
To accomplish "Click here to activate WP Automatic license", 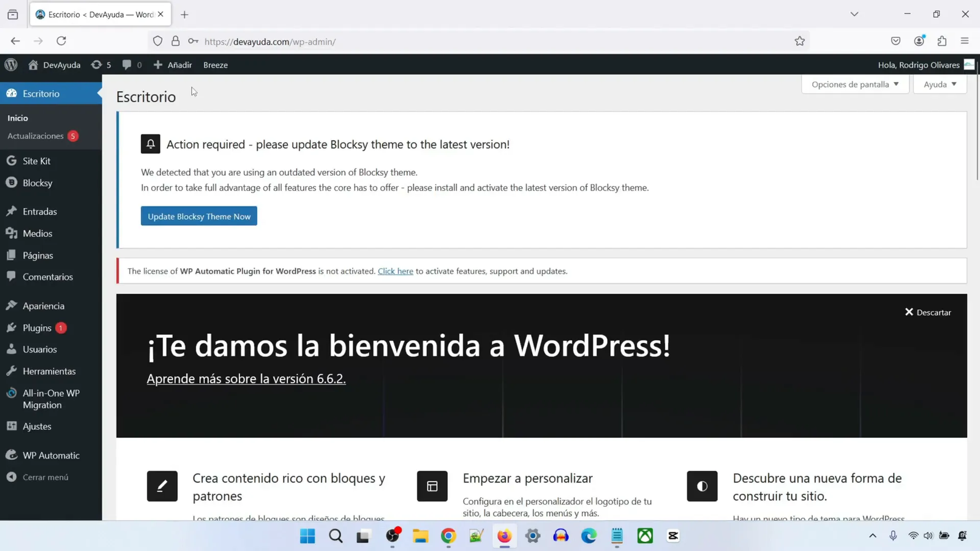I will (x=395, y=271).
